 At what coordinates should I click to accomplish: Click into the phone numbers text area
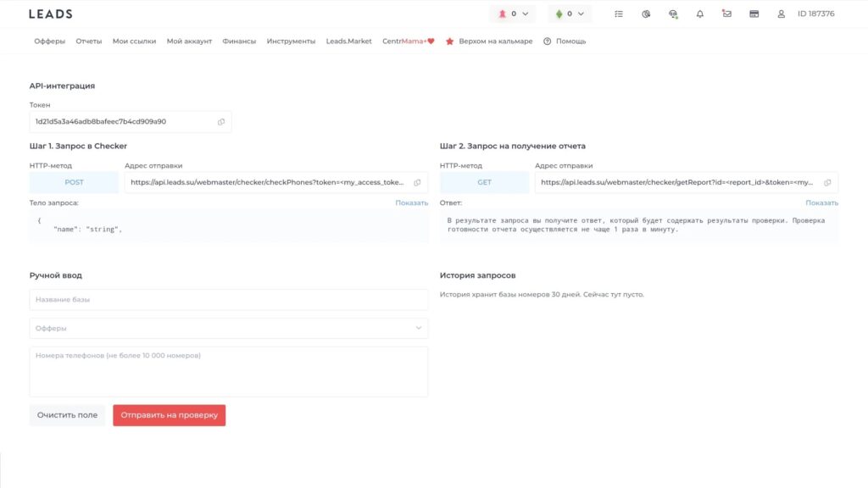(228, 371)
